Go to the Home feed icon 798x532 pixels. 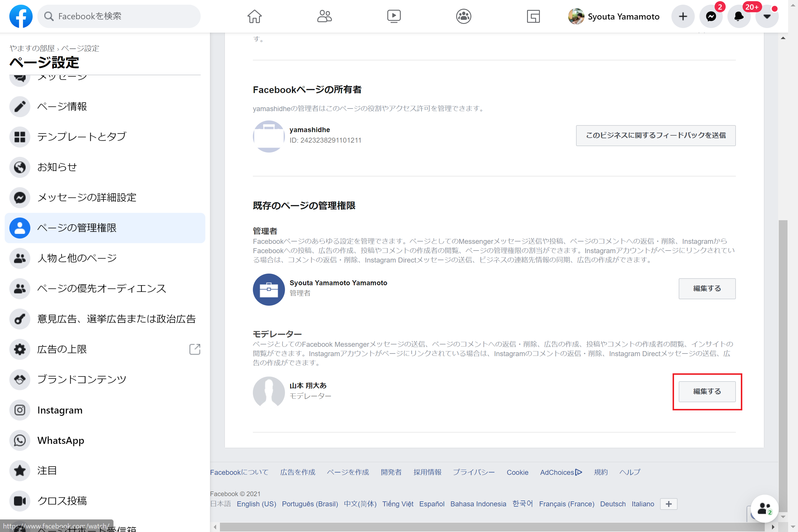click(x=254, y=16)
